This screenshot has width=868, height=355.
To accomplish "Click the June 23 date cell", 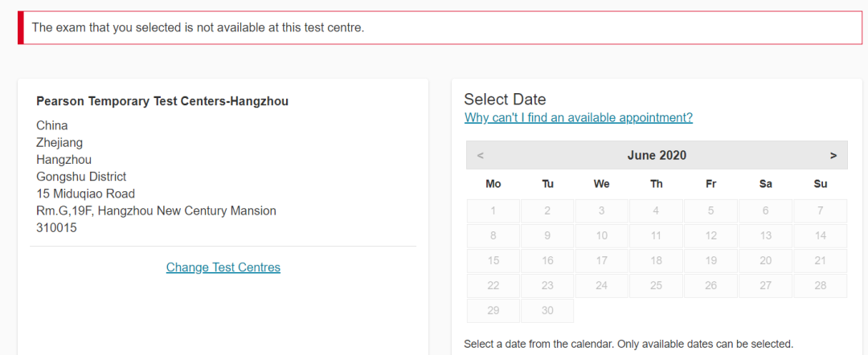I will click(547, 286).
